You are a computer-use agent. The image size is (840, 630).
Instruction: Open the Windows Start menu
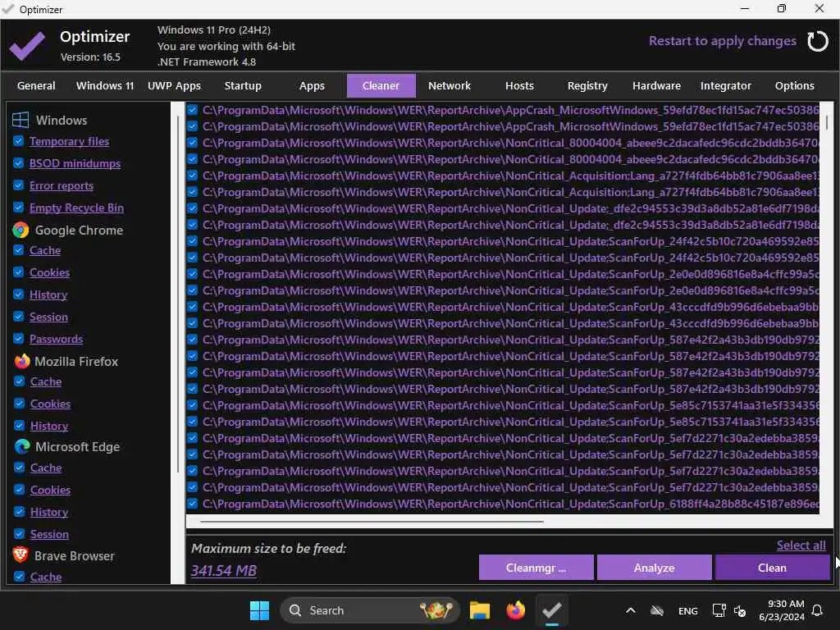(x=260, y=610)
